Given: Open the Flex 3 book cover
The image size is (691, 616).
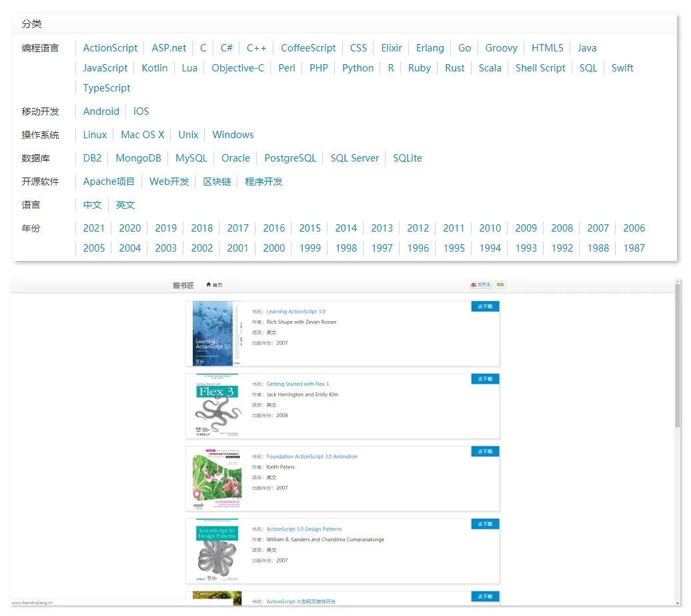Looking at the screenshot, I should pos(217,406).
